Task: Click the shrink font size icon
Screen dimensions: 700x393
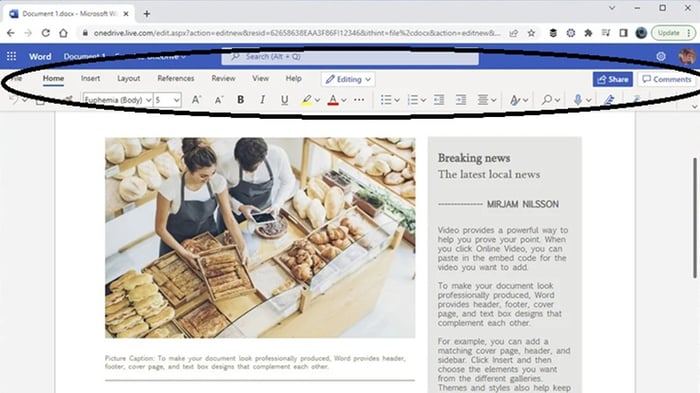Action: click(218, 100)
